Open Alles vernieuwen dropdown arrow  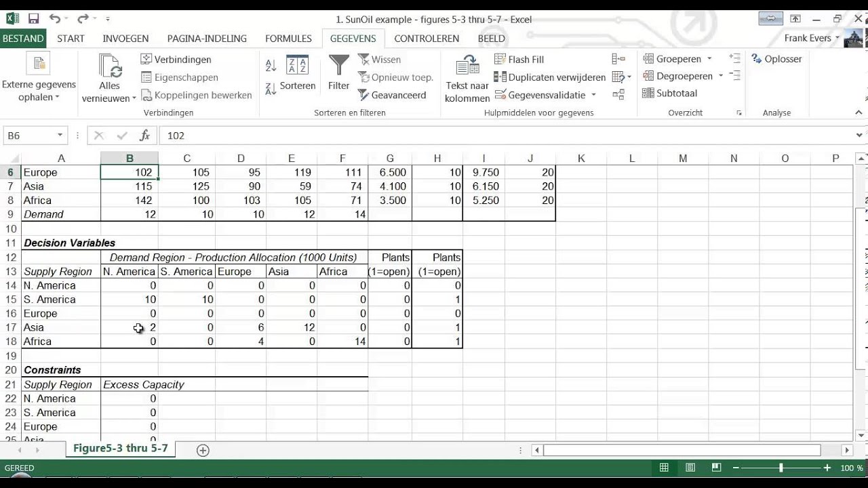(x=134, y=99)
